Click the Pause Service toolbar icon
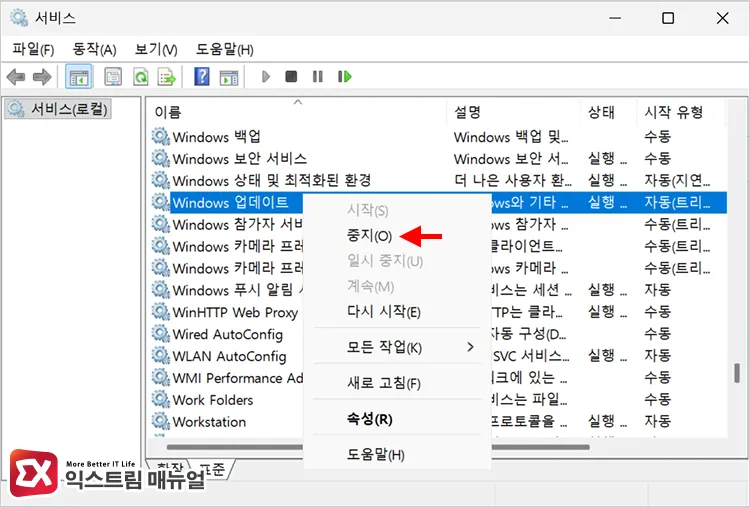This screenshot has height=507, width=750. point(318,77)
